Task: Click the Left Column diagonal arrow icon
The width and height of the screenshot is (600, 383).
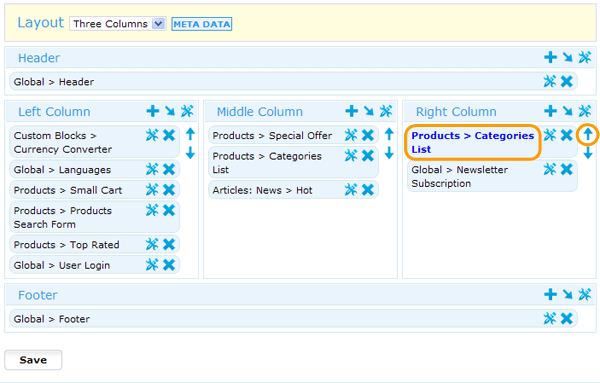Action: (x=170, y=111)
